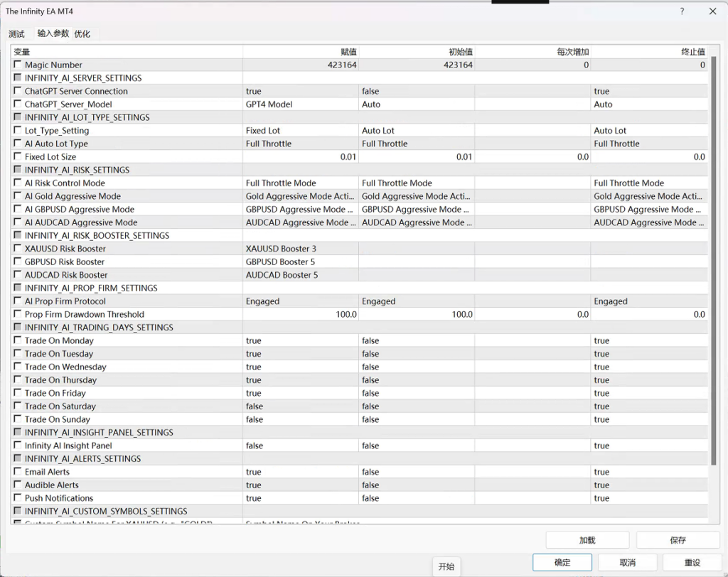The image size is (728, 577).
Task: Close the Infinity EA MT4 dialog
Action: click(712, 11)
